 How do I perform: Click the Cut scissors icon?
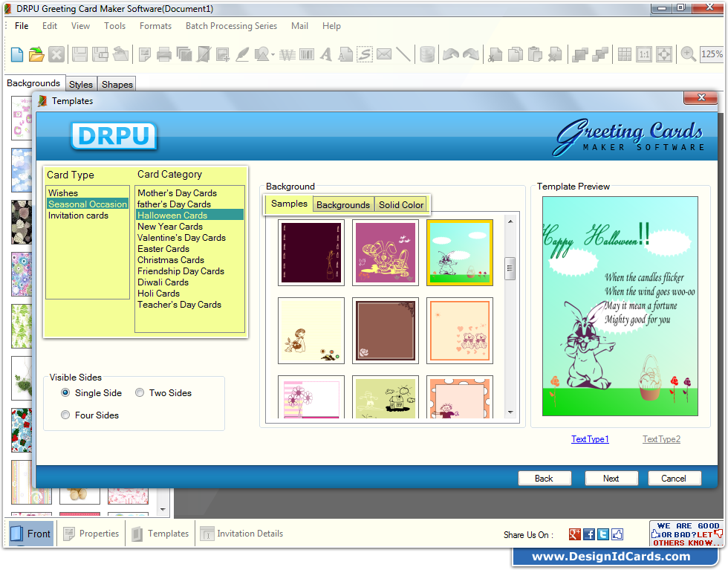coord(495,55)
